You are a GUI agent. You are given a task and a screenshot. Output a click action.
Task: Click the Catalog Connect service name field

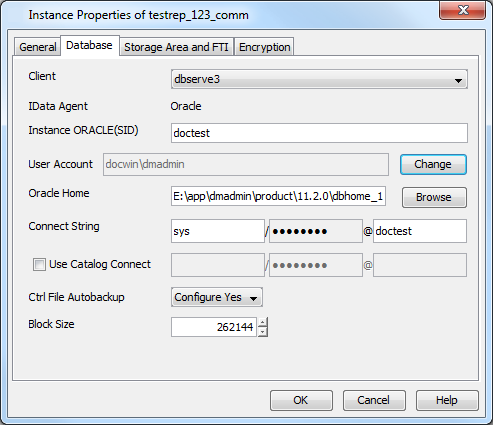point(420,265)
